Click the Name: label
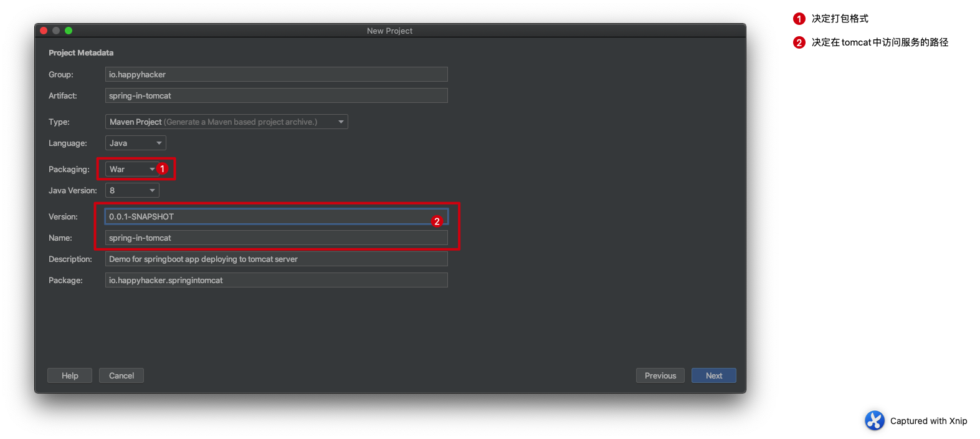The height and width of the screenshot is (439, 980). [x=60, y=238]
